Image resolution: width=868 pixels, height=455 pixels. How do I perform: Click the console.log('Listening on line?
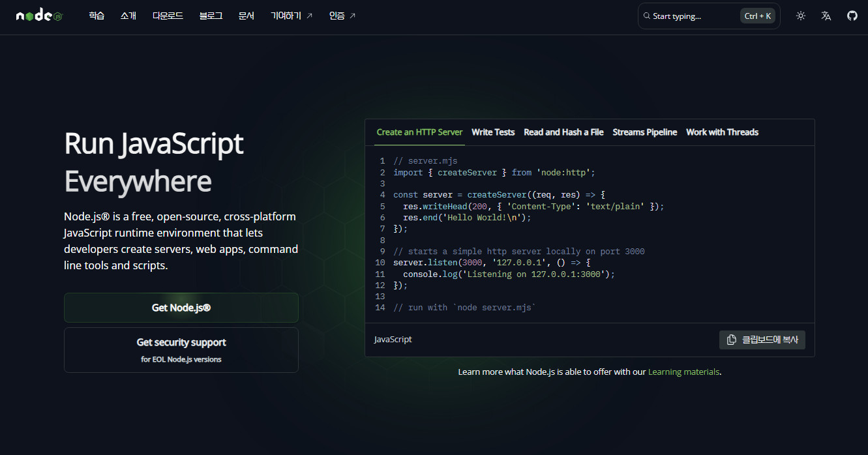[x=509, y=274]
